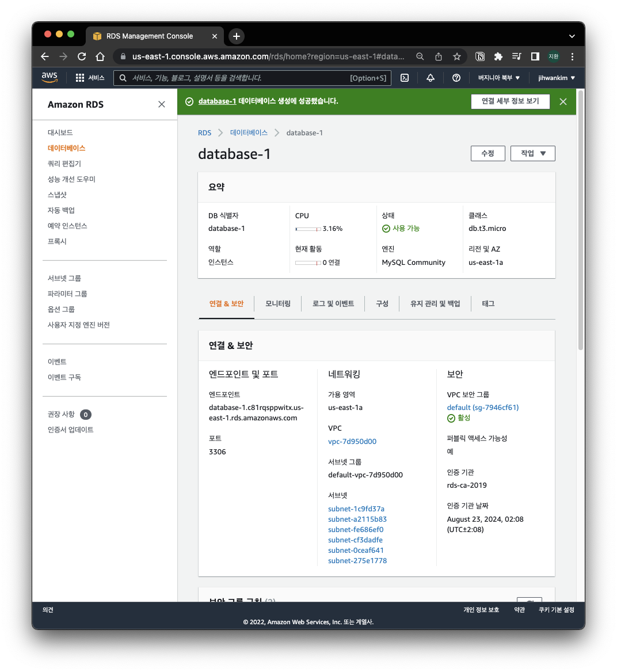Expand the tab search chevron
Screen dimensions: 617x672
pos(572,36)
